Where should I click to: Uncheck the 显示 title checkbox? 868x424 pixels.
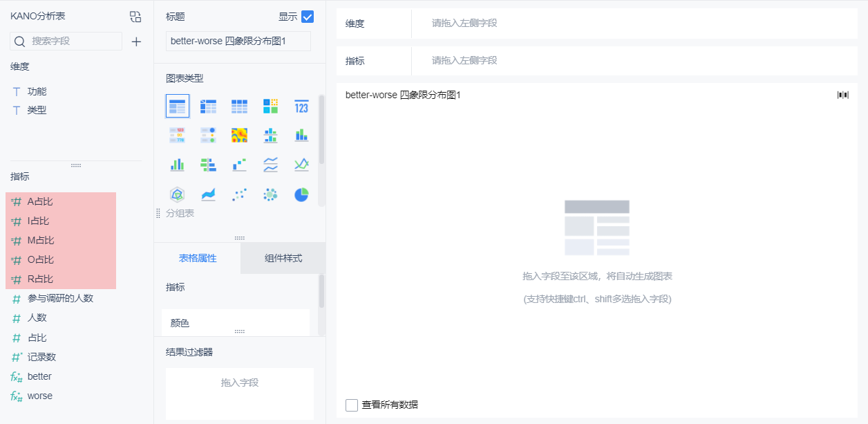point(308,17)
